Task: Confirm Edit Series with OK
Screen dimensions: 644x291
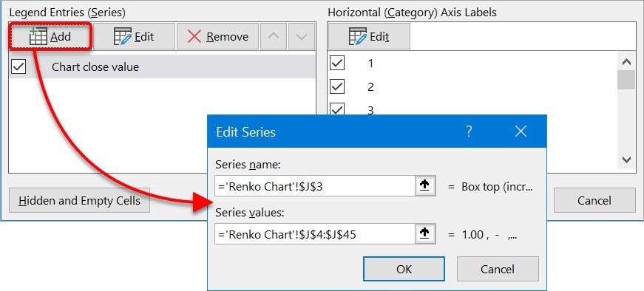Action: point(404,269)
